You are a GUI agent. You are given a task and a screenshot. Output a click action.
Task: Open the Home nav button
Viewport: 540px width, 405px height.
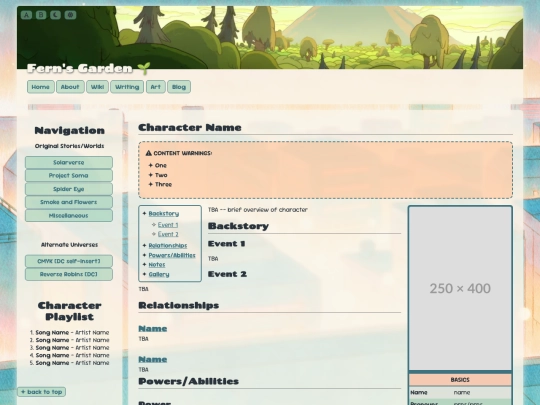point(41,87)
